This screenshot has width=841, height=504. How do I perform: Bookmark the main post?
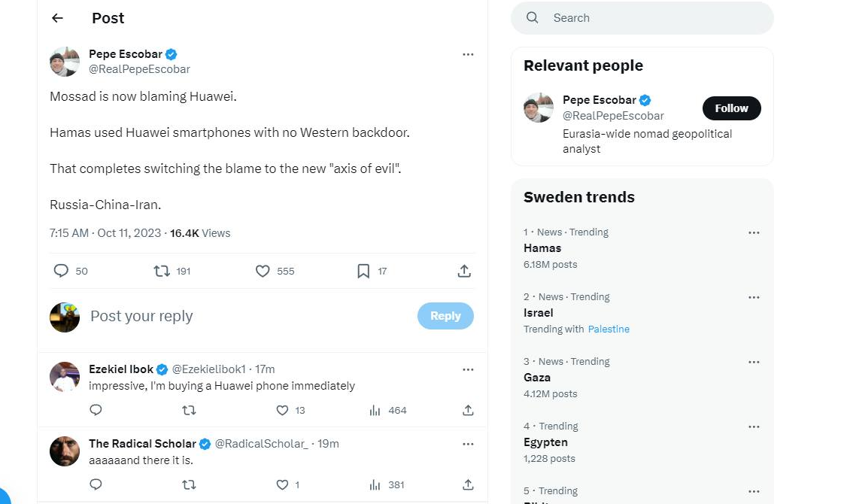tap(363, 271)
